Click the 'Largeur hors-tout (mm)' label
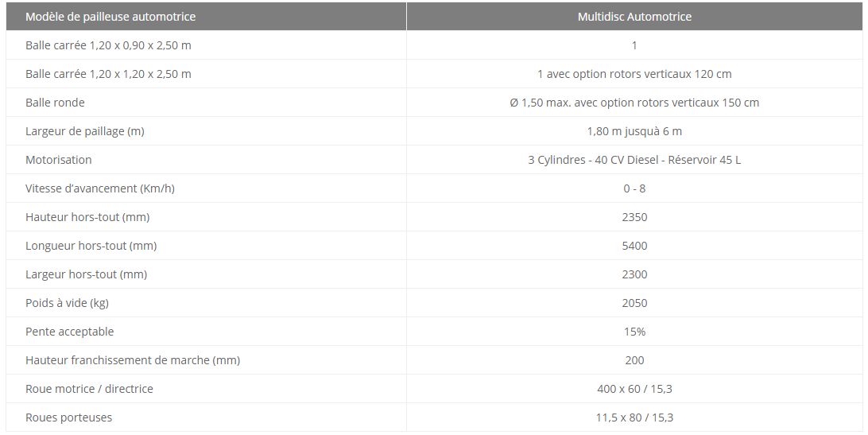The width and height of the screenshot is (868, 435). click(86, 274)
